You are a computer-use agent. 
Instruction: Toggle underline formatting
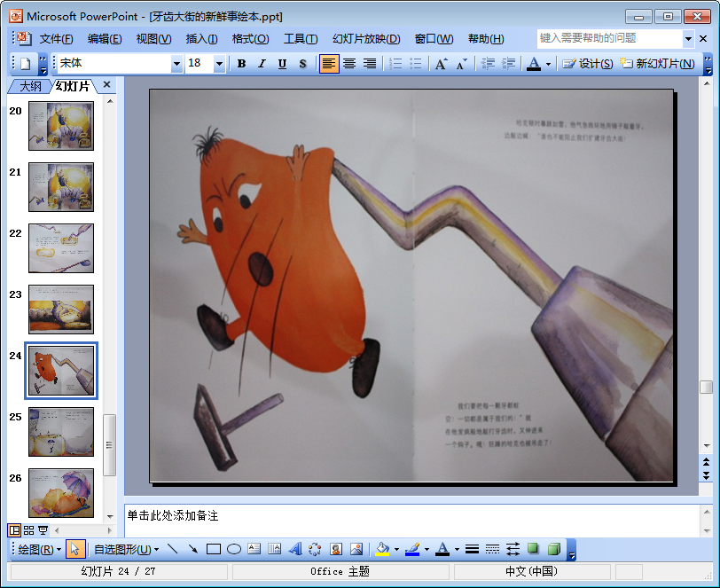(282, 64)
